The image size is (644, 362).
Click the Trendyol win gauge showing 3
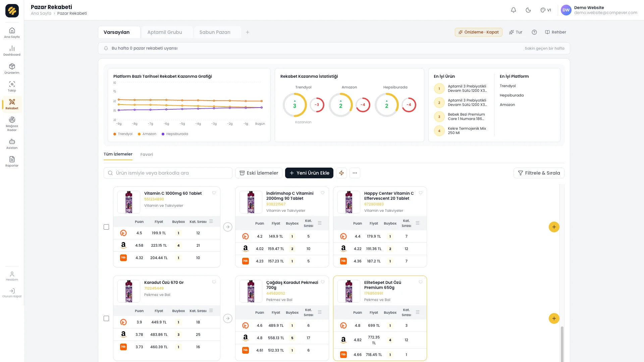point(295,105)
